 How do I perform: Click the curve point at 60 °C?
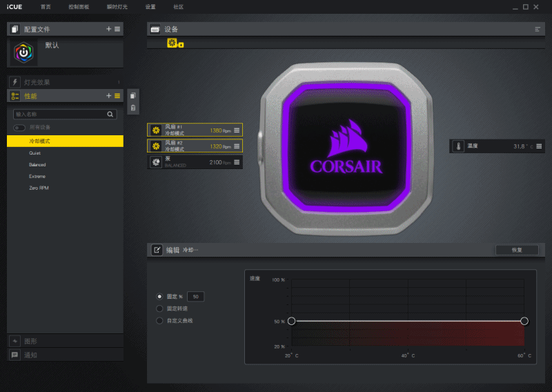point(524,321)
